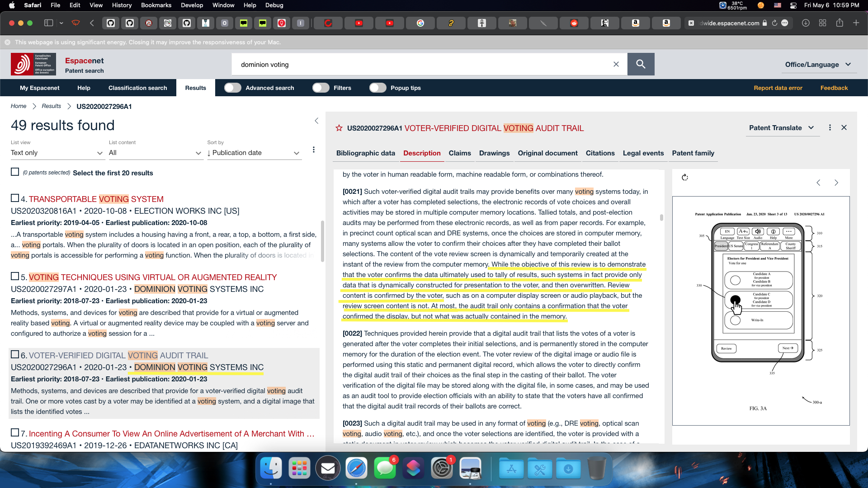Open the patent detail three-dot menu
Image resolution: width=868 pixels, height=488 pixels.
[x=830, y=128]
